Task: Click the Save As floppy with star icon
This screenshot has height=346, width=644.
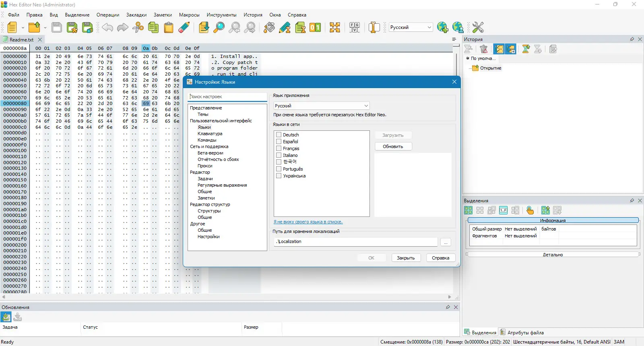Action: (72, 27)
